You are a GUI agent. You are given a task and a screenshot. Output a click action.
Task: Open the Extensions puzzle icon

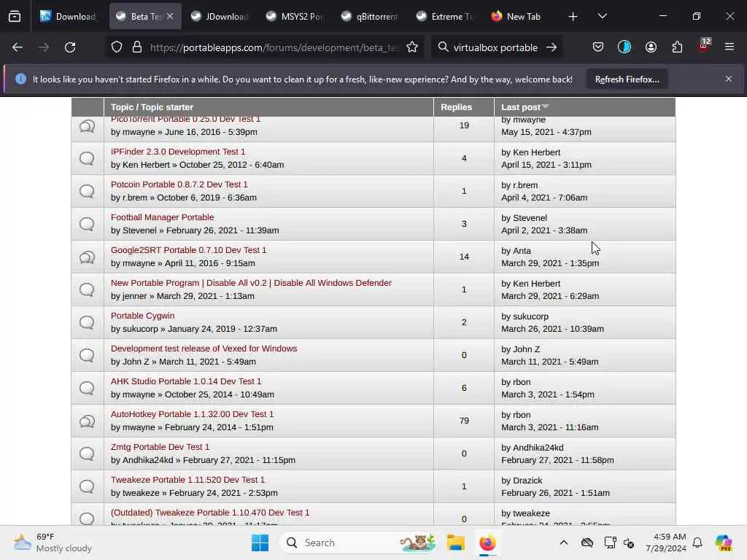pyautogui.click(x=677, y=47)
